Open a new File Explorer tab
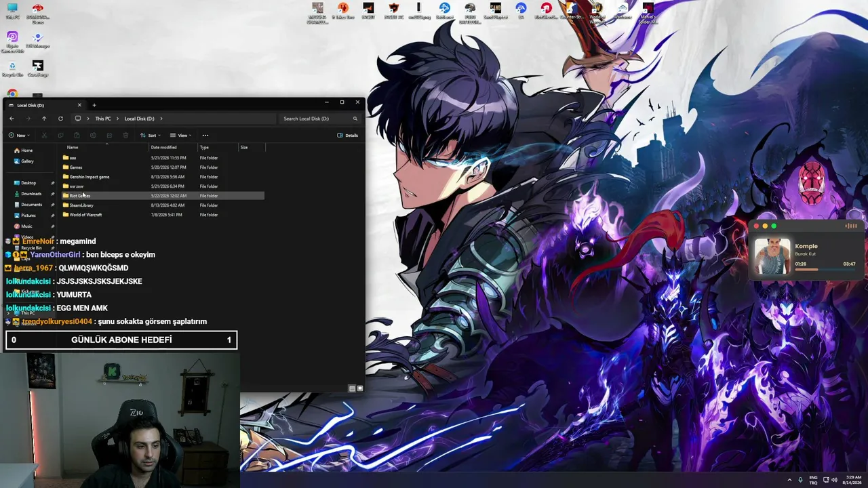The image size is (868, 488). pos(94,105)
